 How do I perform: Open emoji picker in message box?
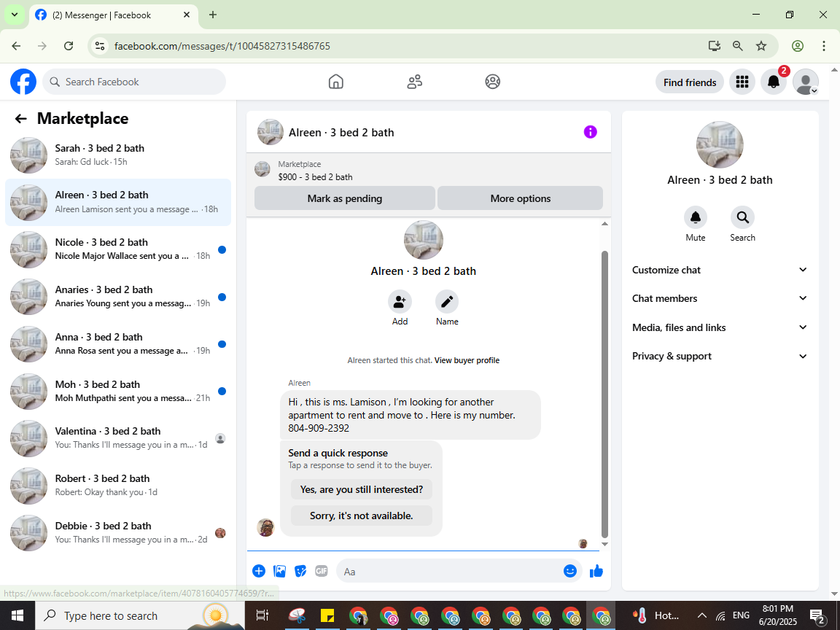coord(570,571)
